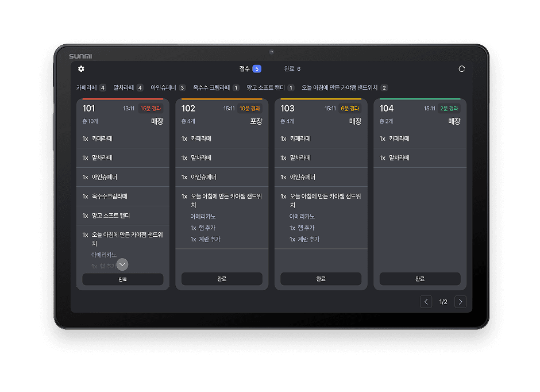Viewport: 540px width, 392px height.
Task: Click 아메리카노 option in order 102
Action: click(203, 216)
